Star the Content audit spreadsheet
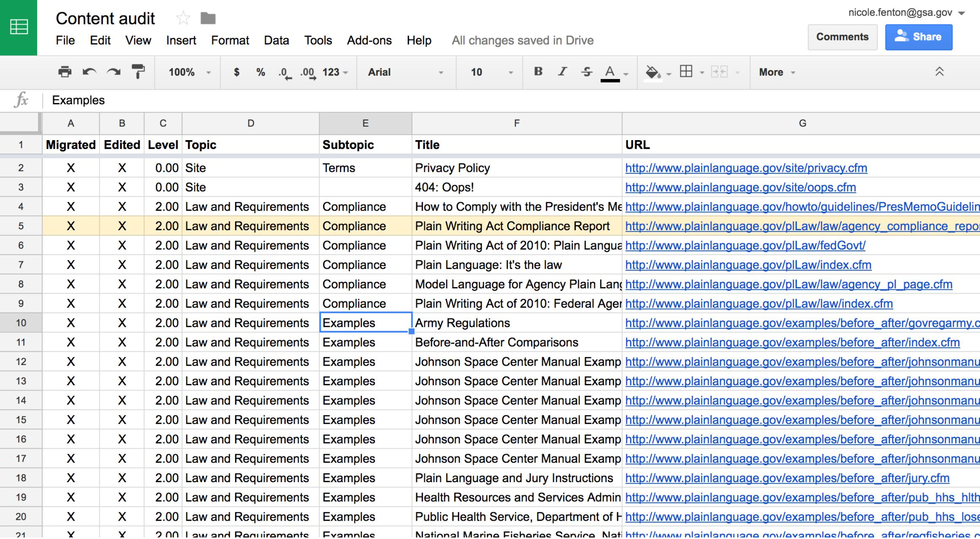 pyautogui.click(x=183, y=18)
